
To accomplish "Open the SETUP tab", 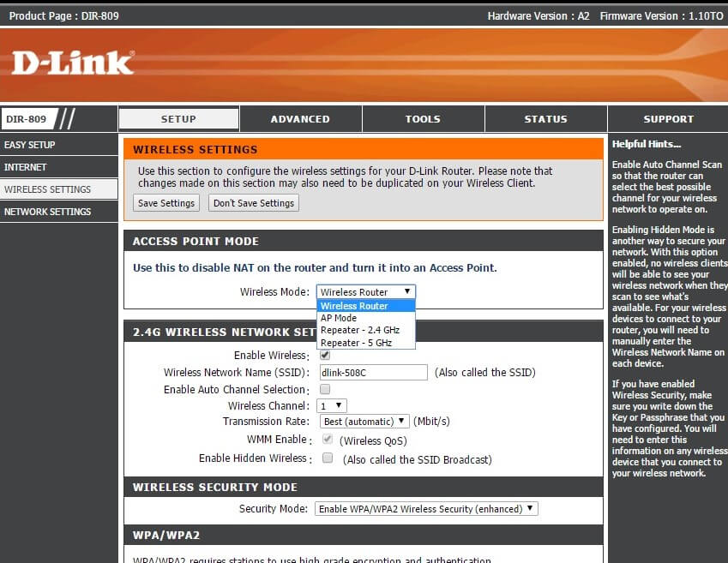I will tap(178, 119).
